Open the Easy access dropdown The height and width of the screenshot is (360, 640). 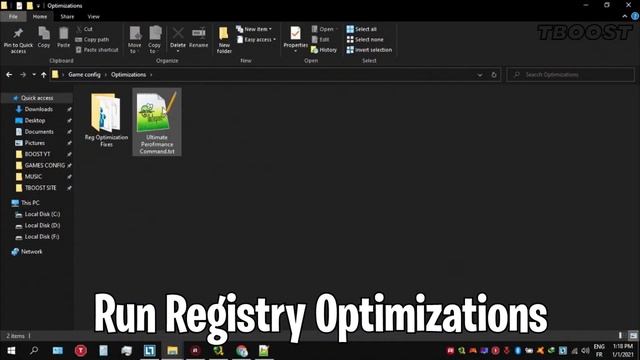(256, 40)
